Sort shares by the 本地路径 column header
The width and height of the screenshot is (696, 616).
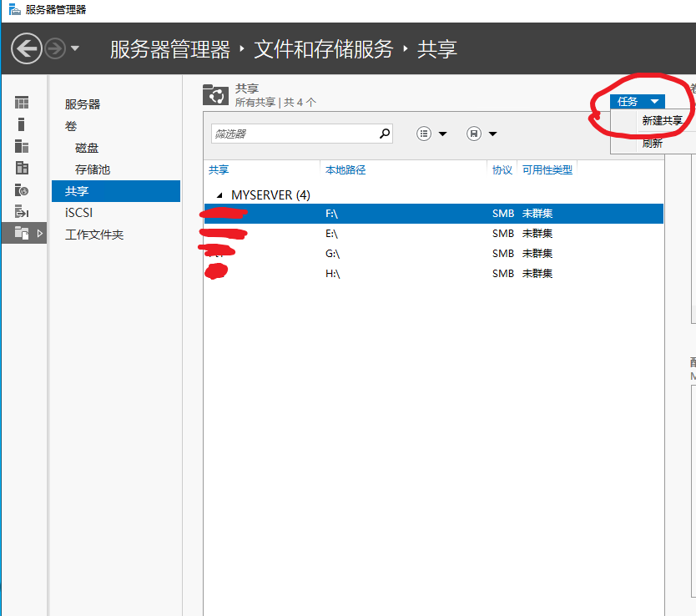(x=345, y=170)
